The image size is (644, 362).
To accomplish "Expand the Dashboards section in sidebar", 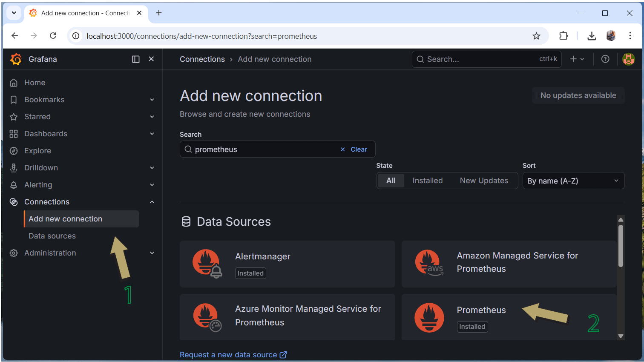I will click(x=152, y=133).
